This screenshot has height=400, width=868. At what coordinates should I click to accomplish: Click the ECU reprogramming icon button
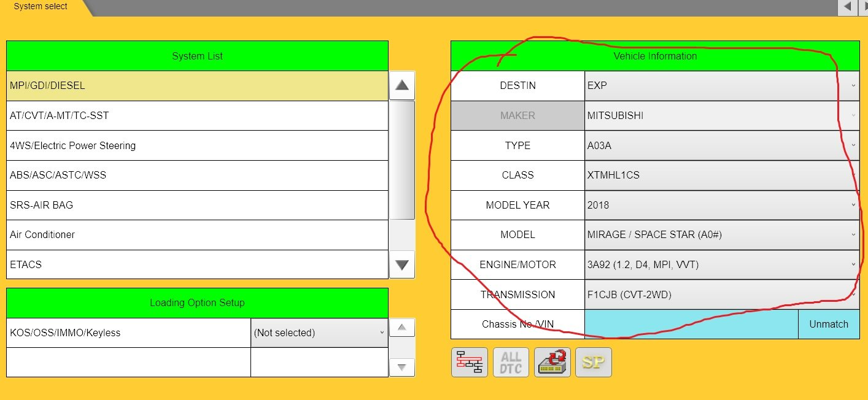click(x=552, y=362)
